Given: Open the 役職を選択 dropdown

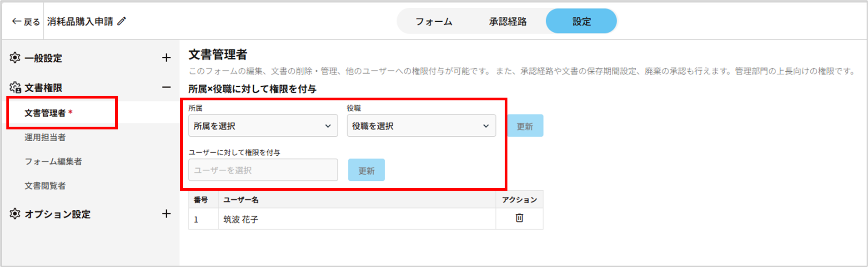Looking at the screenshot, I should click(x=421, y=126).
